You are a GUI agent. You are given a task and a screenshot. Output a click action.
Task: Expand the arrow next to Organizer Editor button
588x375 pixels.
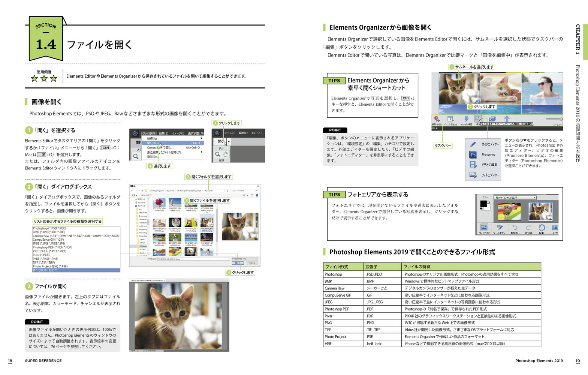pyautogui.click(x=483, y=118)
